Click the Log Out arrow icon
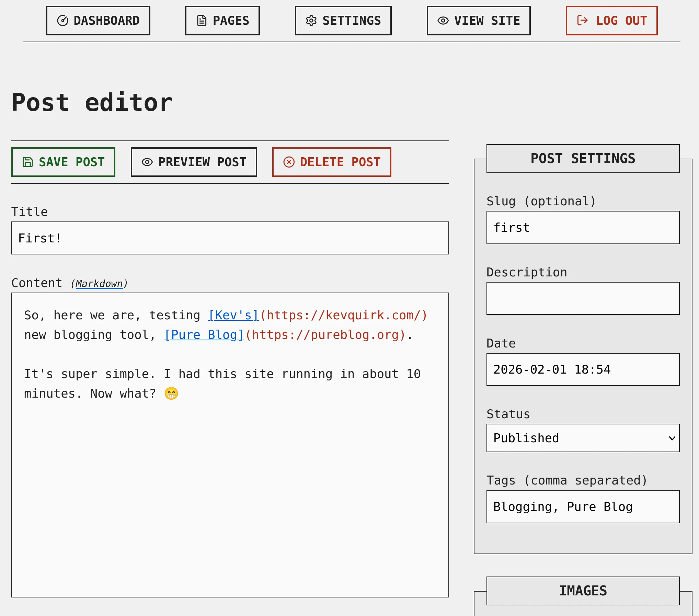Screen dimensions: 699x616 [x=582, y=21]
